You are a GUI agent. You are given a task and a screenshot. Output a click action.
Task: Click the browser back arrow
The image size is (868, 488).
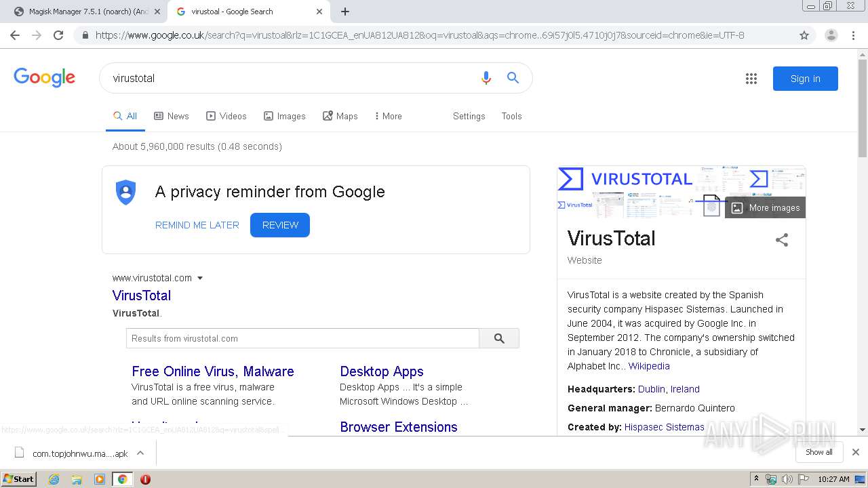click(x=15, y=35)
